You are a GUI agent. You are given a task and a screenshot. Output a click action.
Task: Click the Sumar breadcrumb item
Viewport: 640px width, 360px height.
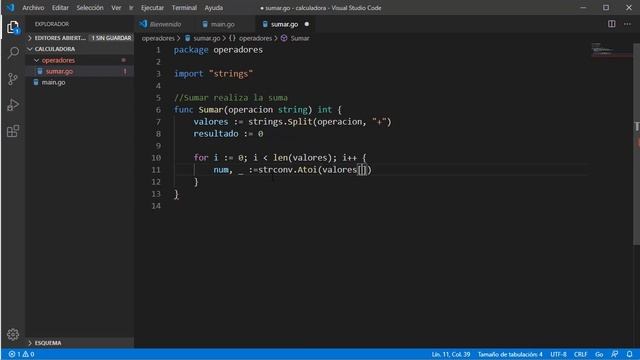(x=300, y=38)
